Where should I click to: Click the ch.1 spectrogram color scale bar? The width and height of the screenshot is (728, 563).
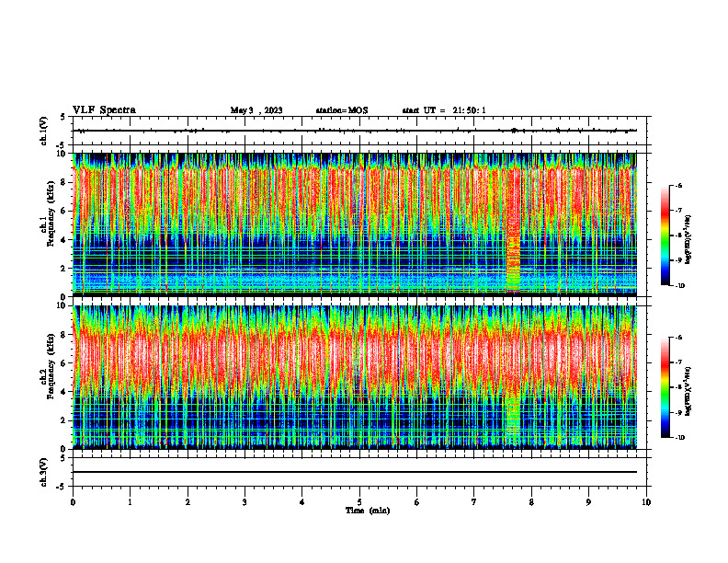tap(665, 236)
